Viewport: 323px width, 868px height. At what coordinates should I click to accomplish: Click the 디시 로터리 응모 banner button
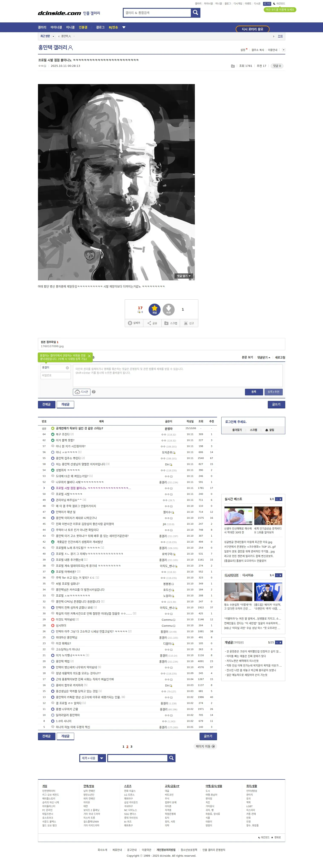pyautogui.click(x=253, y=29)
